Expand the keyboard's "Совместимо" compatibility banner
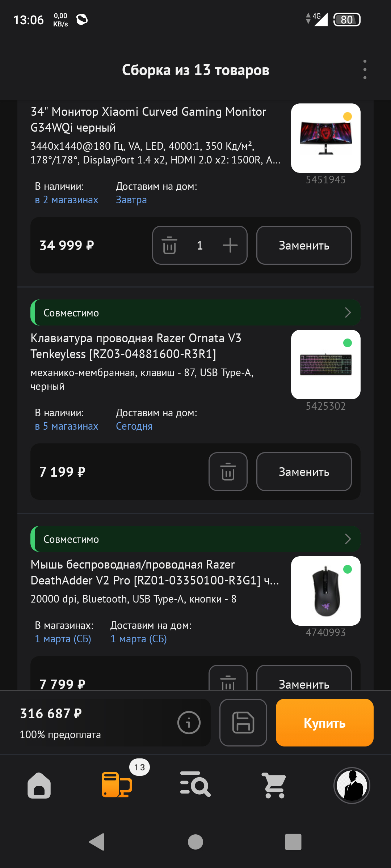The height and width of the screenshot is (868, 391). (x=195, y=312)
